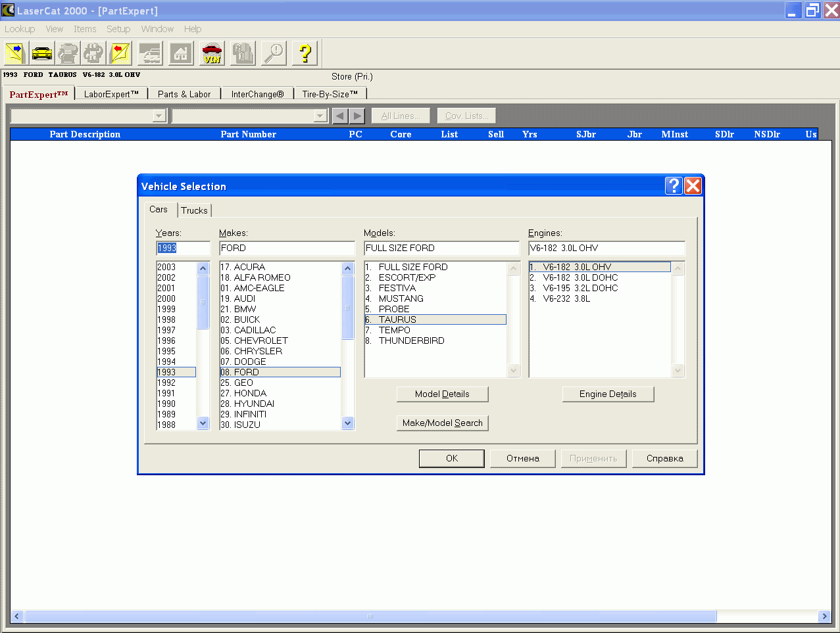The width and height of the screenshot is (840, 633).
Task: Click the Years input field
Action: click(x=183, y=248)
